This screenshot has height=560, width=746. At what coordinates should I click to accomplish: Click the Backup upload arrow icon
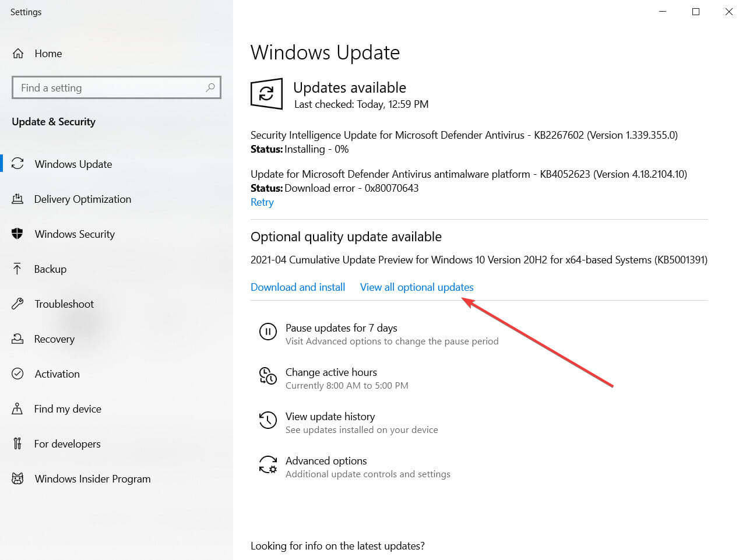(x=17, y=269)
